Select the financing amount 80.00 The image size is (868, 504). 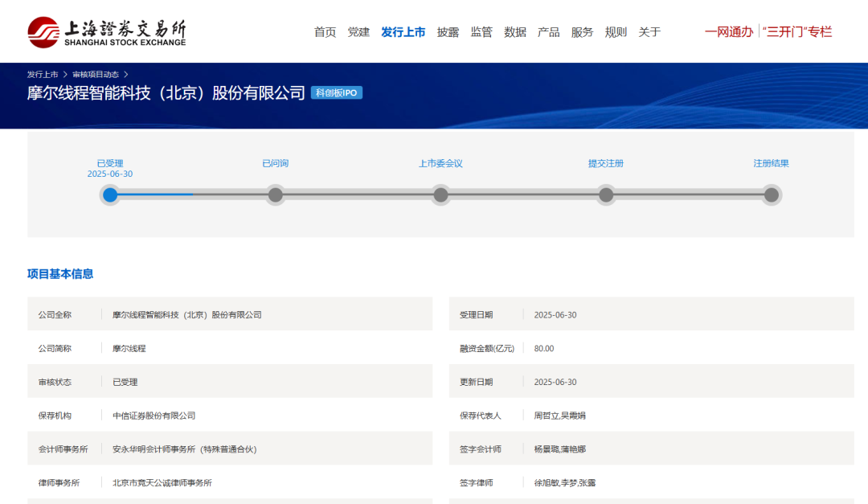pyautogui.click(x=543, y=348)
